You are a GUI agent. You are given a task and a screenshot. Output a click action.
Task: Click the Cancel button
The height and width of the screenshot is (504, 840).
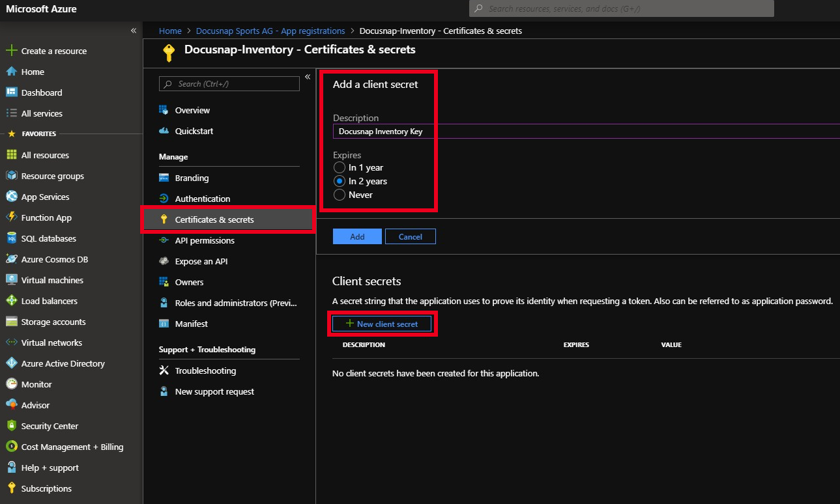[x=411, y=236]
